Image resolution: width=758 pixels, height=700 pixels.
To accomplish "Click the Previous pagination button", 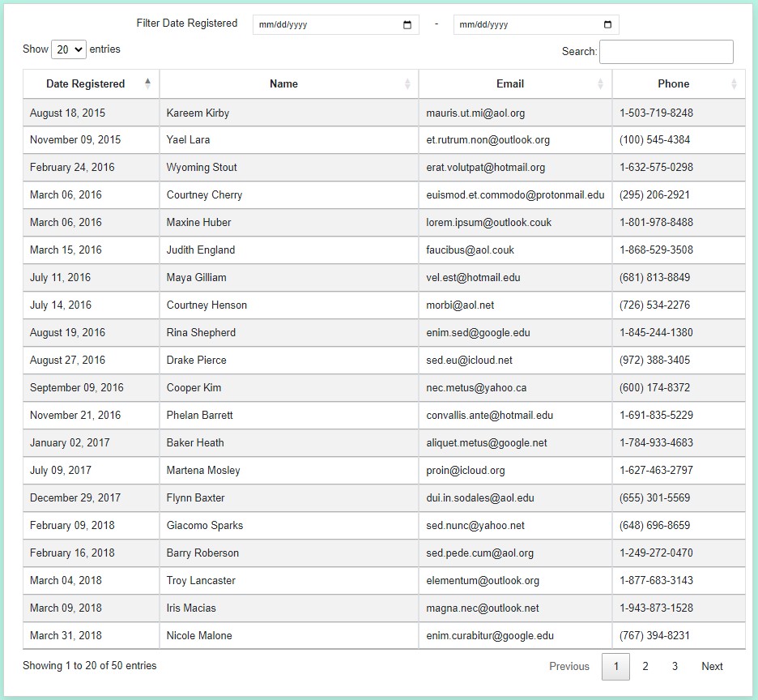I will coord(568,666).
